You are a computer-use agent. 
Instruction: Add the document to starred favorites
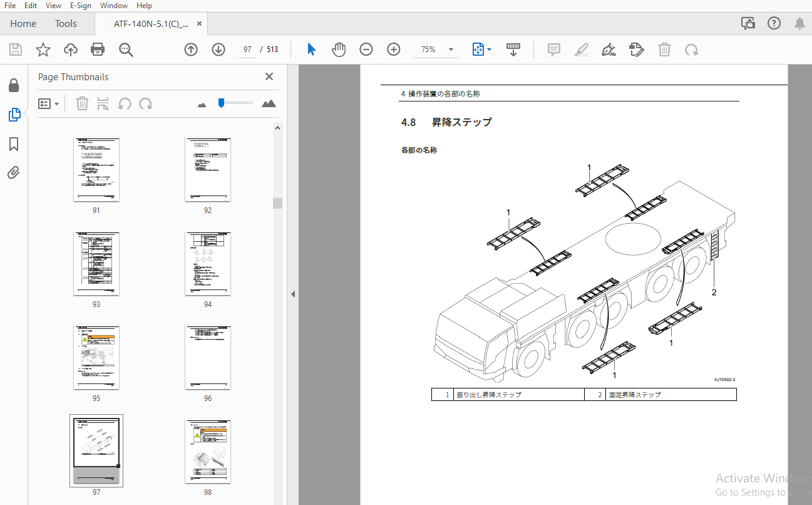[x=43, y=49]
